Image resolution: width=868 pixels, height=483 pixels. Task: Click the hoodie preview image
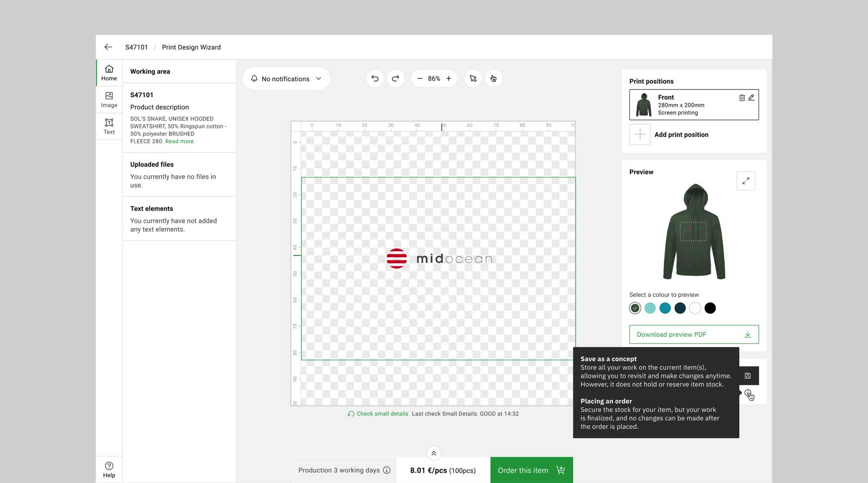tap(694, 232)
